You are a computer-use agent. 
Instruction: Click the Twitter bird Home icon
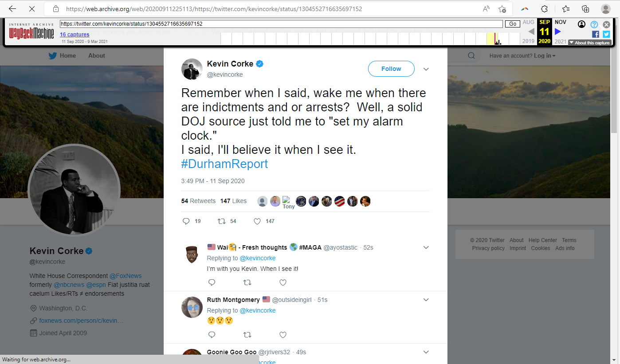coord(53,56)
